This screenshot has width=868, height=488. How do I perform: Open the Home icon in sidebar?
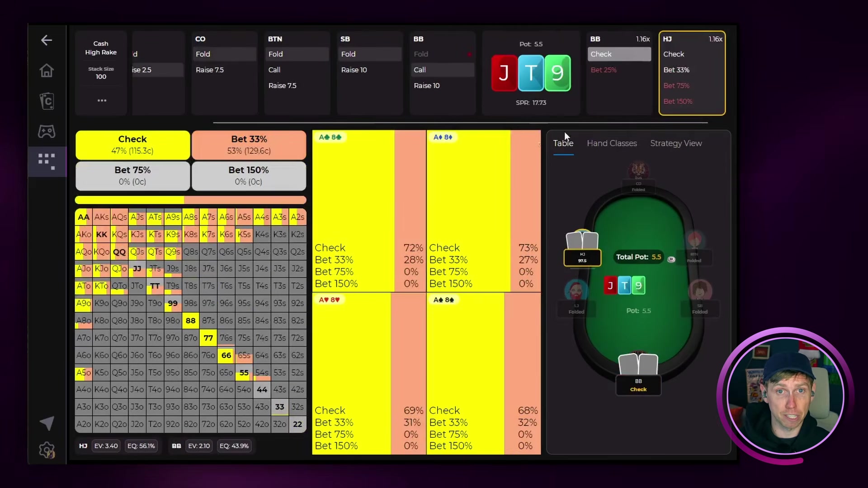(47, 70)
